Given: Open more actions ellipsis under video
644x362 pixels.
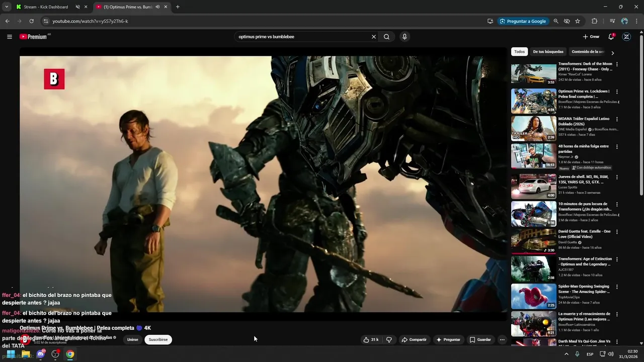Looking at the screenshot, I should (502, 340).
